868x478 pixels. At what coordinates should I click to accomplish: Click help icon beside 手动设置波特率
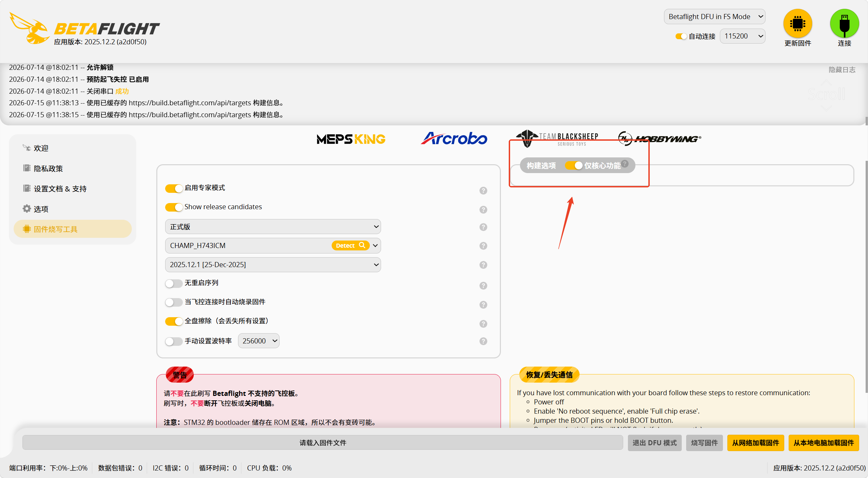tap(483, 341)
